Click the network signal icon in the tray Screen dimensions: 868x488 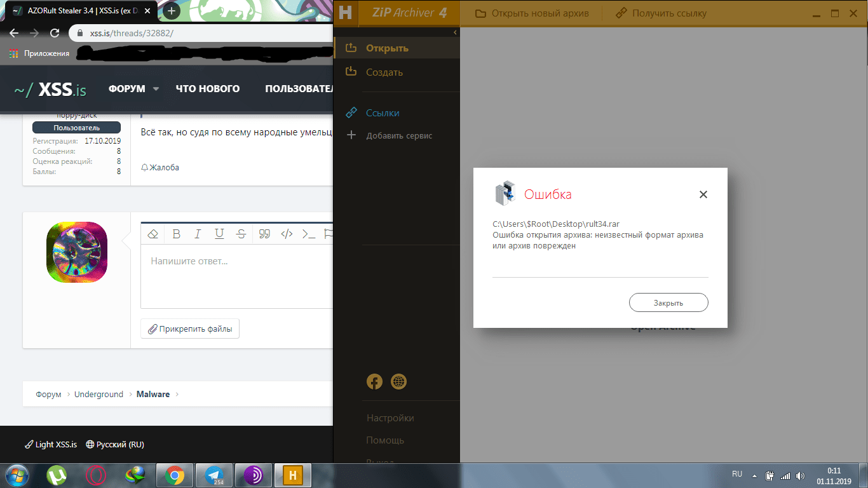point(785,475)
